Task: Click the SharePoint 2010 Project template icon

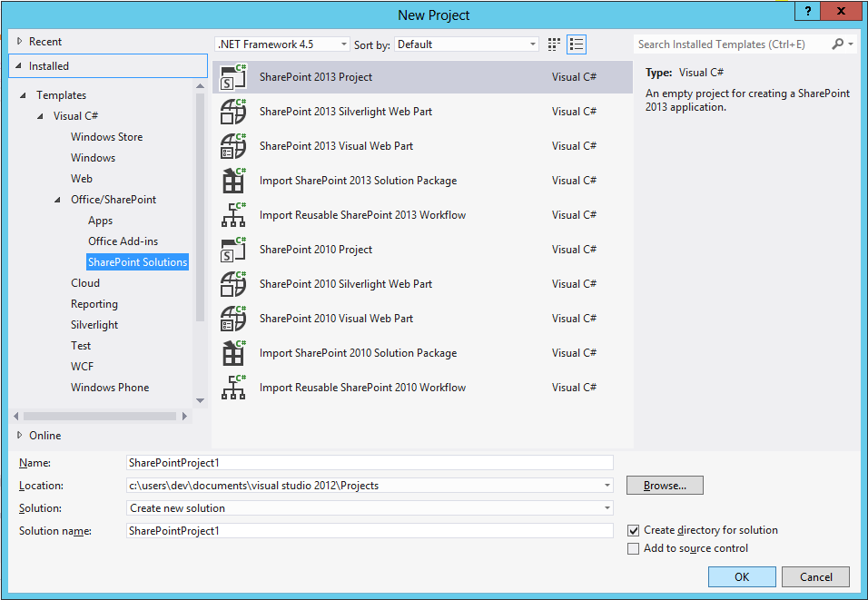Action: (233, 250)
